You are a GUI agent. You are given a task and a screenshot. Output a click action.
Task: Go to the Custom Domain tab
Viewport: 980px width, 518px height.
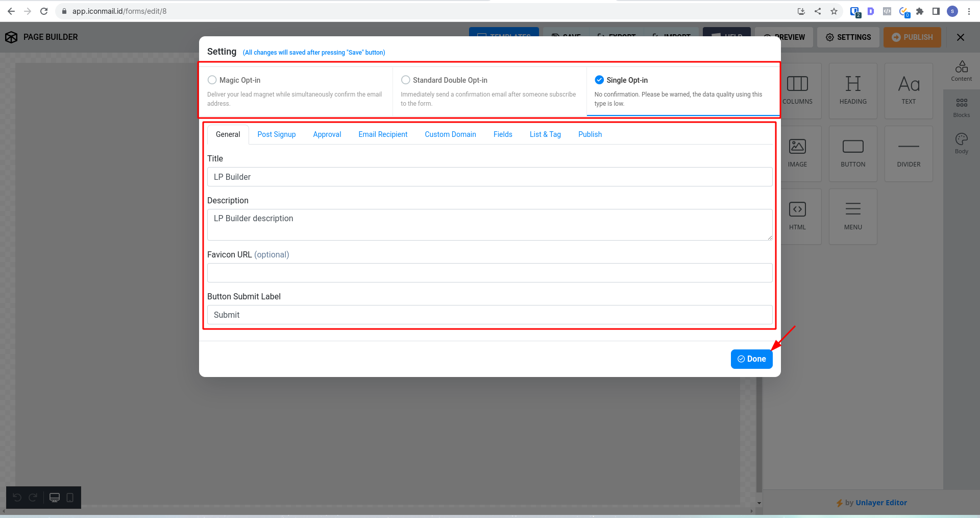click(450, 134)
